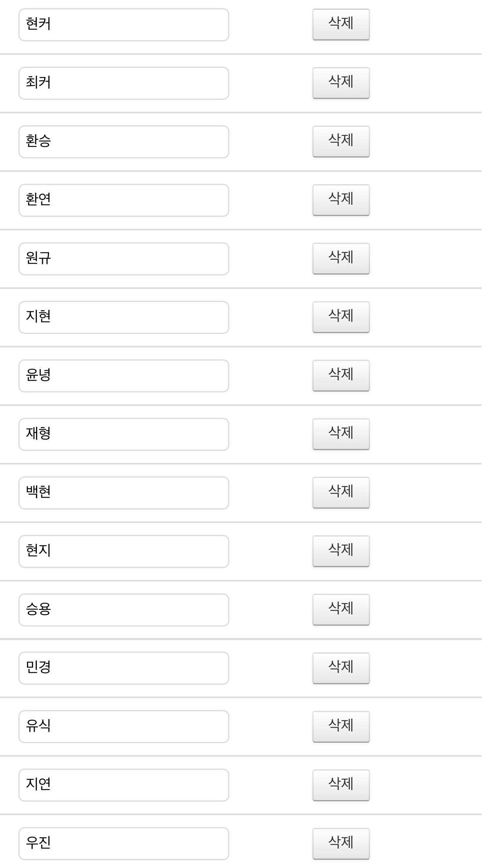Click the 삭제 button next to 현커
The width and height of the screenshot is (482, 868).
point(341,25)
